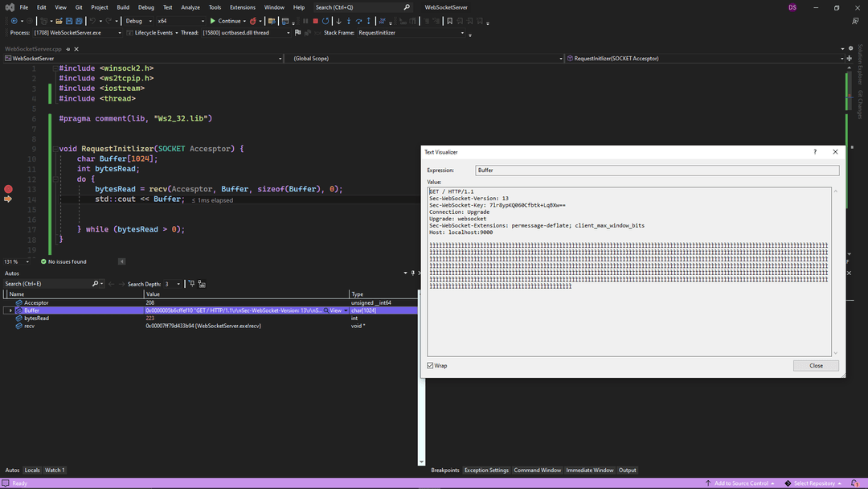
Task: Open the Lifecycle Events dropdown
Action: 153,33
